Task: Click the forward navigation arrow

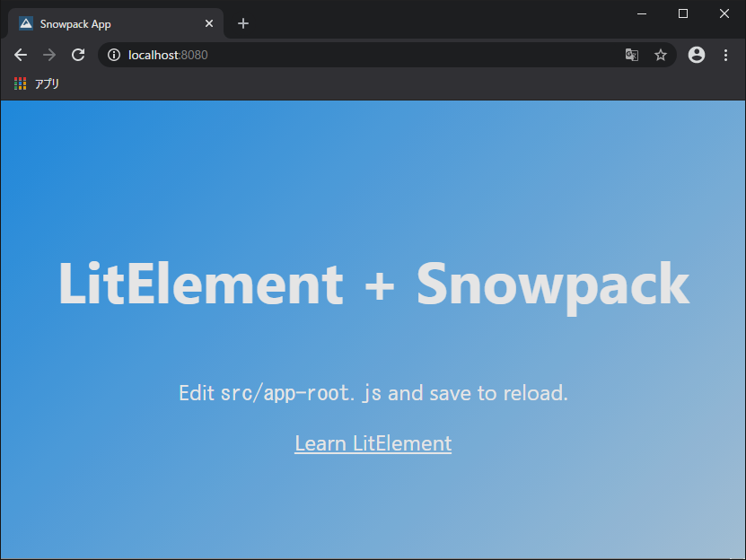Action: 49,55
